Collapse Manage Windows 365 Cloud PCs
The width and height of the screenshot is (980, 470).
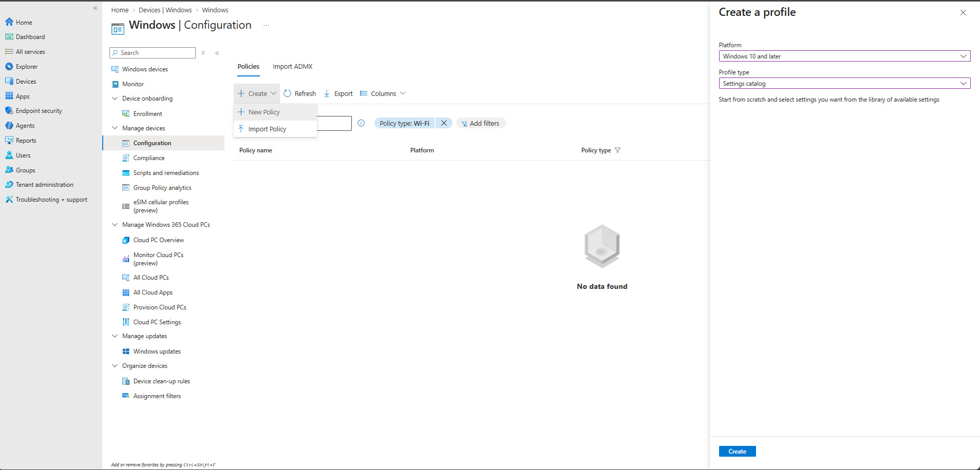115,225
